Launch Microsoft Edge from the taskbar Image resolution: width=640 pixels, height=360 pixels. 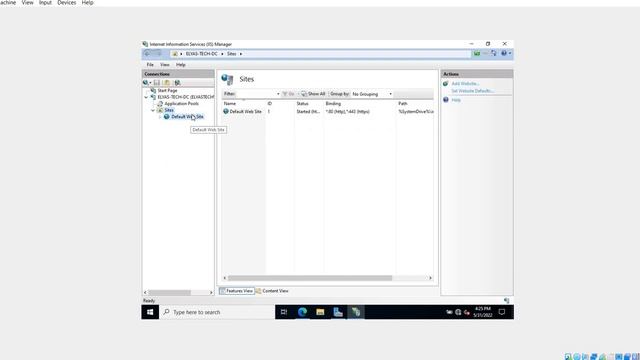tap(302, 312)
